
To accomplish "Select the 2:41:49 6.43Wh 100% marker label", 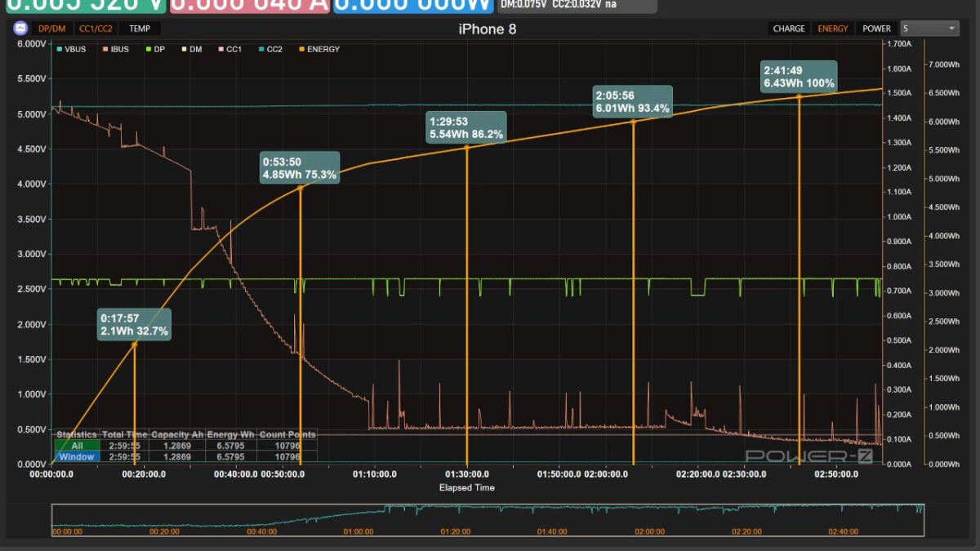I will coord(800,77).
